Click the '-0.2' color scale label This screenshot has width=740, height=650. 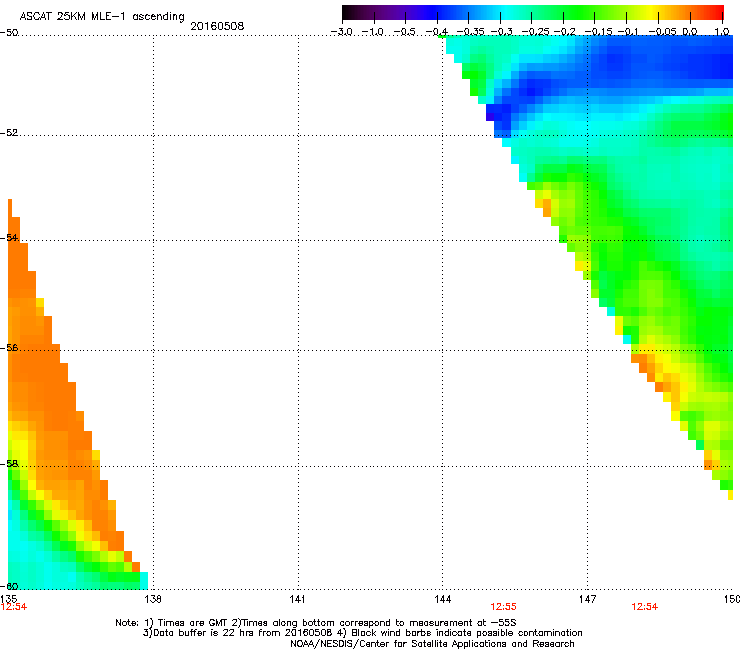(564, 32)
